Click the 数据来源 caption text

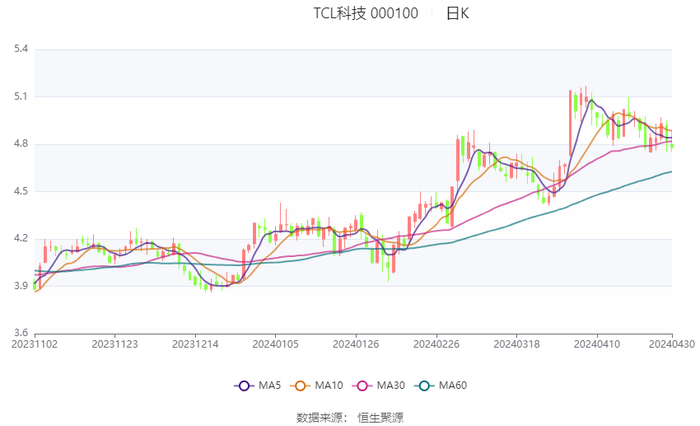[320, 416]
